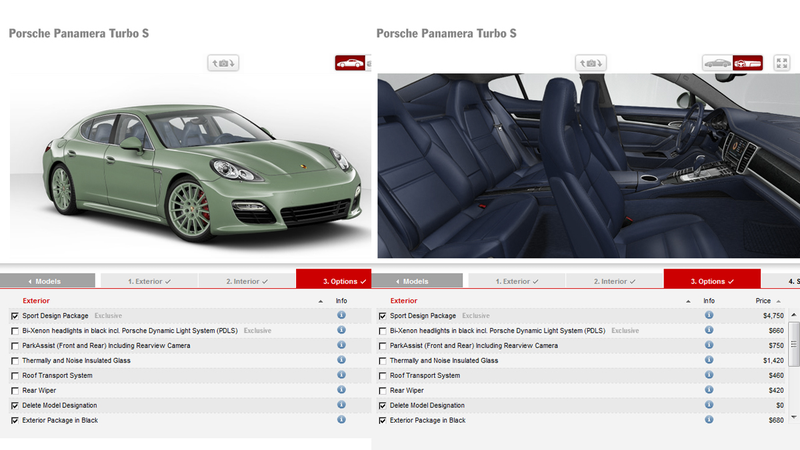Select 3. Options tab in right configurator
Image resolution: width=800 pixels, height=450 pixels.
point(712,279)
